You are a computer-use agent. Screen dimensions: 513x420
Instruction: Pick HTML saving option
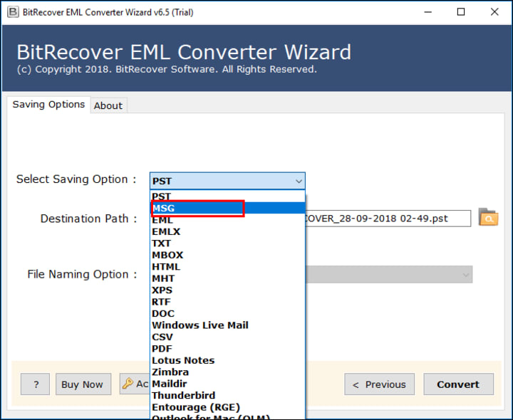(x=227, y=267)
